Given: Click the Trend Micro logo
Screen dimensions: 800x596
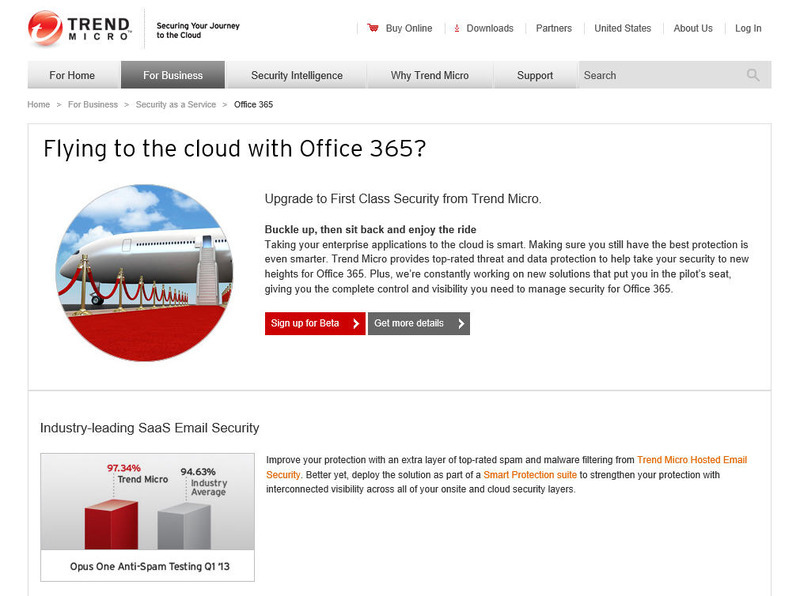Looking at the screenshot, I should coord(80,28).
